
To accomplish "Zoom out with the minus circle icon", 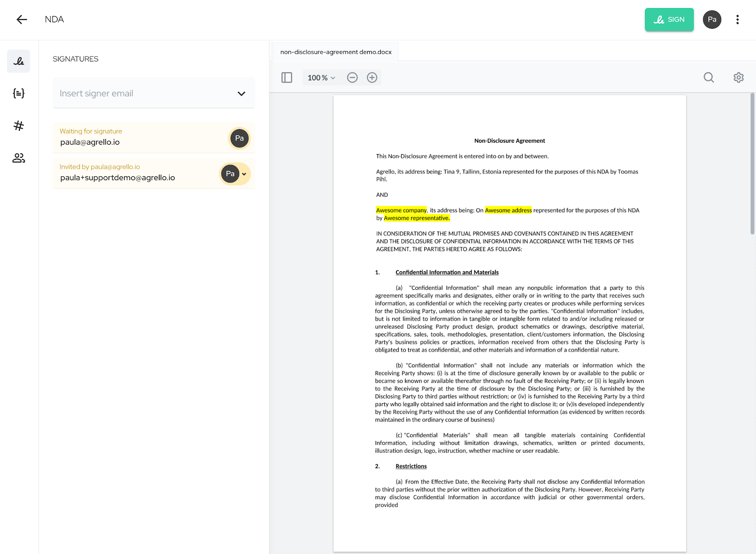I will (x=352, y=78).
